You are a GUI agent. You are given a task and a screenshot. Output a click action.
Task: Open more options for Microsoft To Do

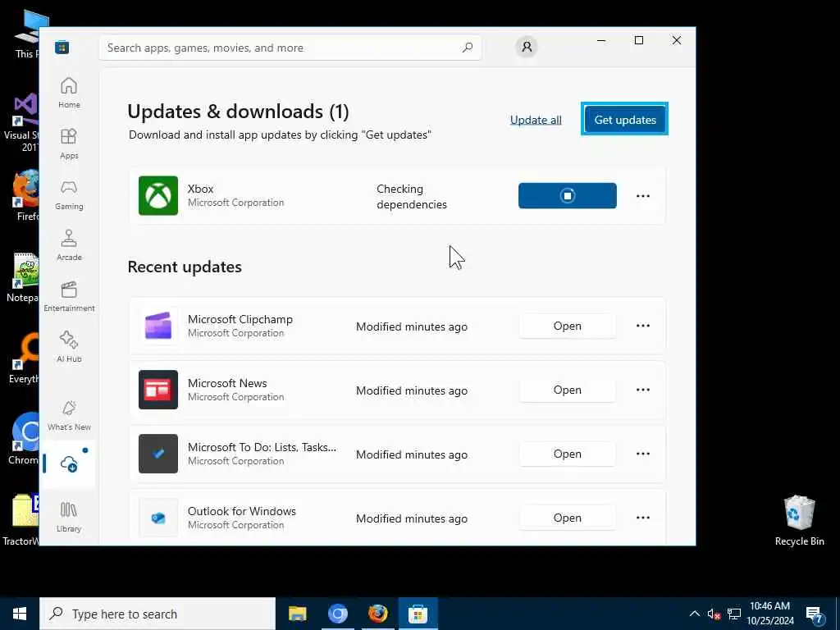point(643,454)
